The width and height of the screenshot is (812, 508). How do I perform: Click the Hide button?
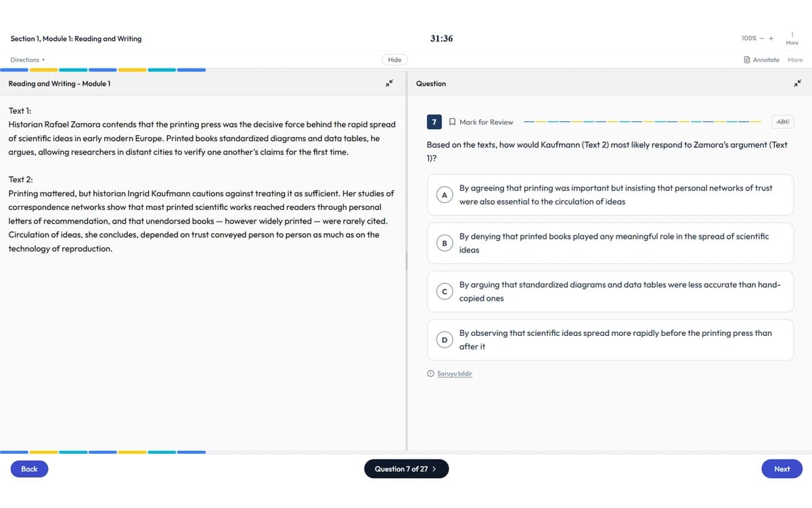pyautogui.click(x=394, y=60)
